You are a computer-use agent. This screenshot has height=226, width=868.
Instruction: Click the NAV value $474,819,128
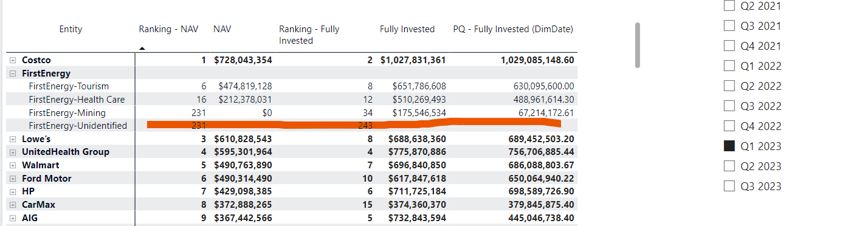[246, 86]
